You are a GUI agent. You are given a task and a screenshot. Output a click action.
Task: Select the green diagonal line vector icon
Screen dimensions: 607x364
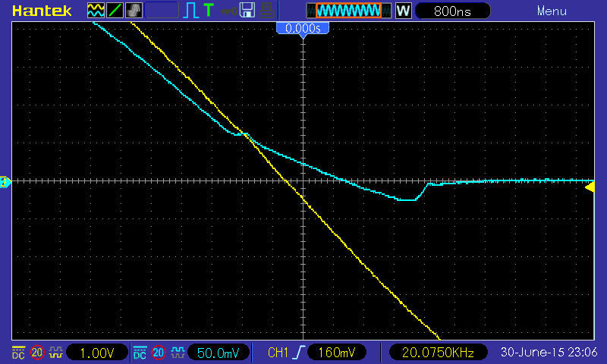point(115,11)
